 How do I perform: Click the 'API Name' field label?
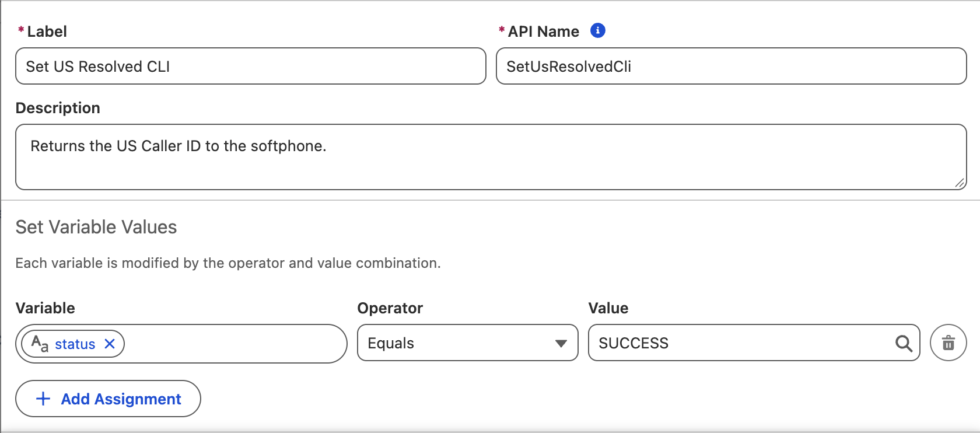tap(544, 32)
